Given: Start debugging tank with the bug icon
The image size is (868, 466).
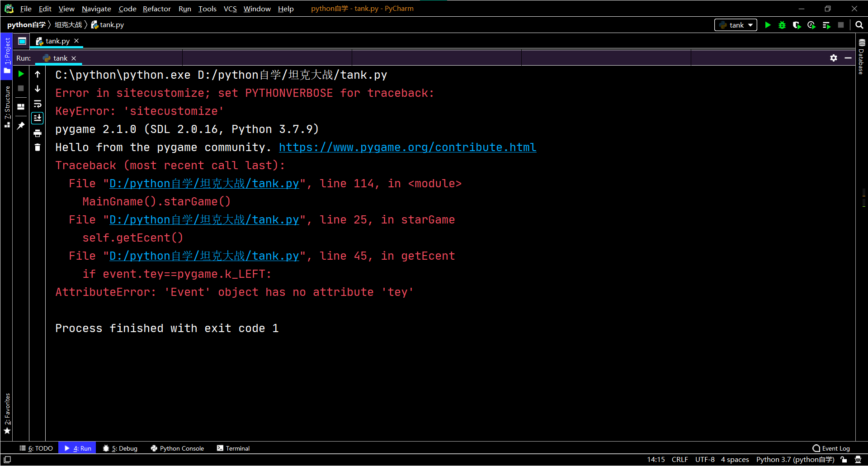Looking at the screenshot, I should (x=782, y=25).
